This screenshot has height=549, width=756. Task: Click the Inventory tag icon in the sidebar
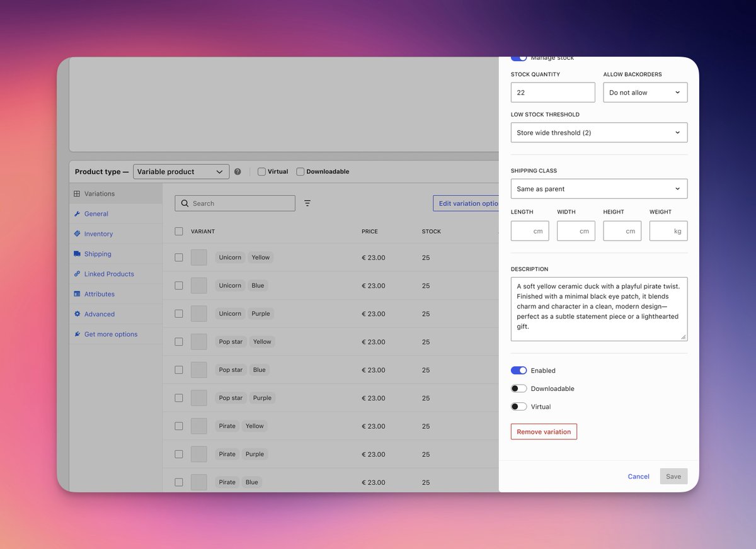coord(77,234)
